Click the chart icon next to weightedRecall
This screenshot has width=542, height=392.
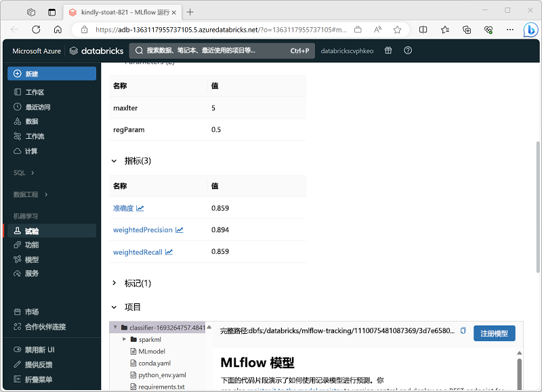[x=169, y=252]
